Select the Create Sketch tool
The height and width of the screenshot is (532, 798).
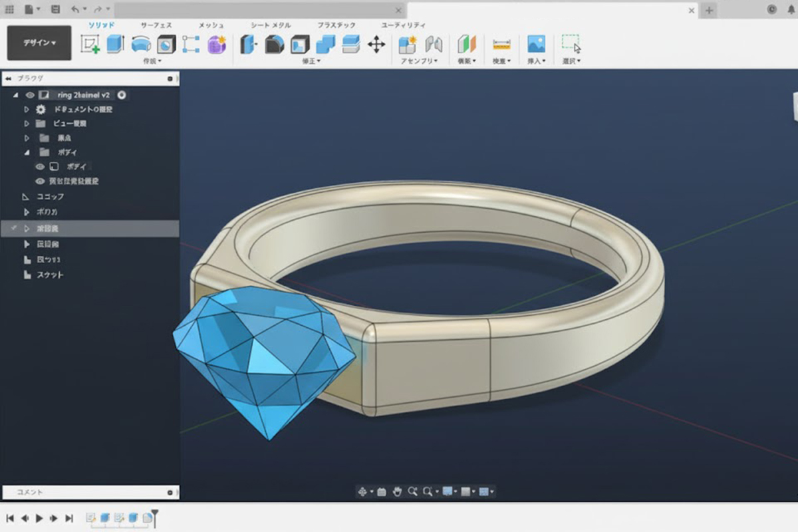(90, 45)
